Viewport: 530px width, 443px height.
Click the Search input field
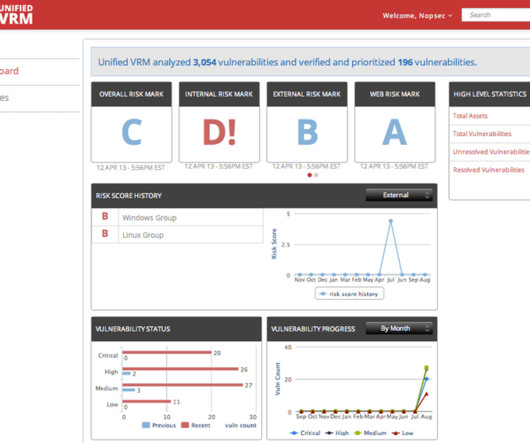point(496,15)
